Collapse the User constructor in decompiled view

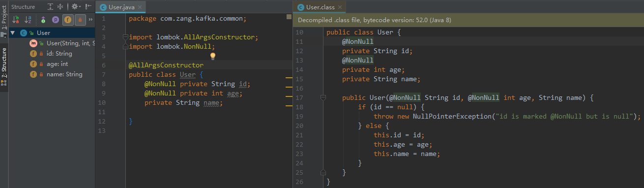point(323,98)
